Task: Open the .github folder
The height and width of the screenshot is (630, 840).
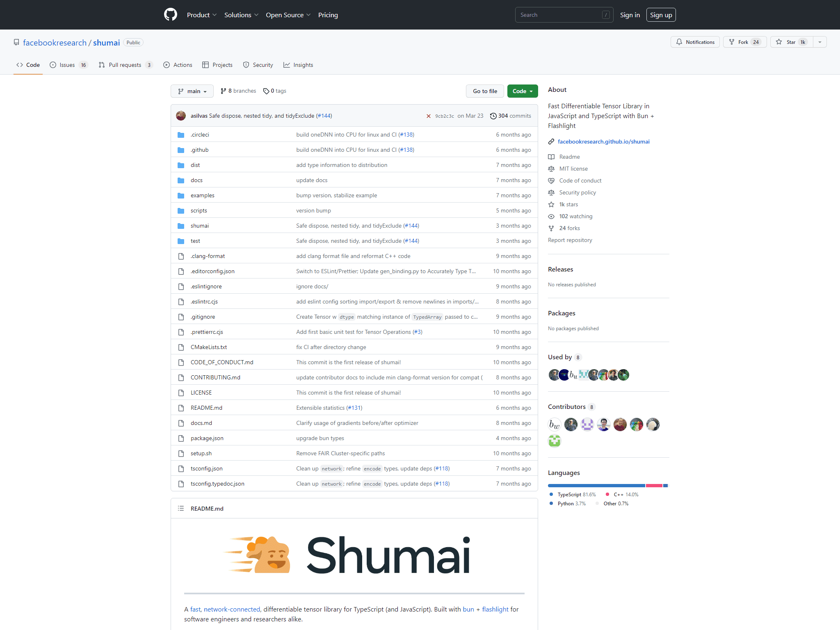Action: (x=199, y=150)
